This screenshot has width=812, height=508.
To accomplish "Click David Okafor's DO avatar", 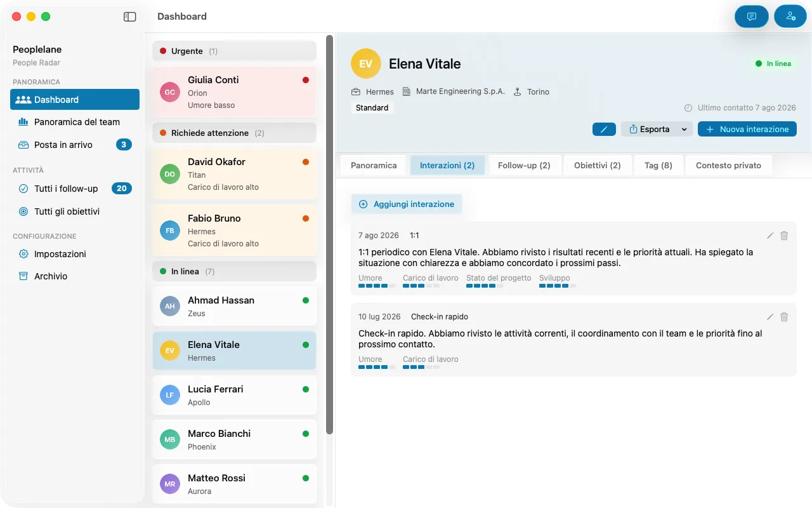I will [x=170, y=174].
